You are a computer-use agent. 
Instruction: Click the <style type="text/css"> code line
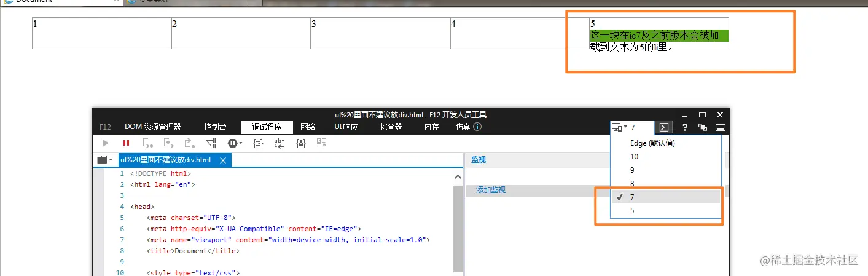click(x=193, y=272)
